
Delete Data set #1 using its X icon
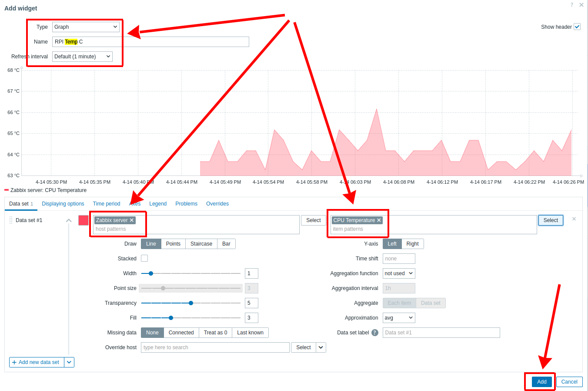point(574,219)
